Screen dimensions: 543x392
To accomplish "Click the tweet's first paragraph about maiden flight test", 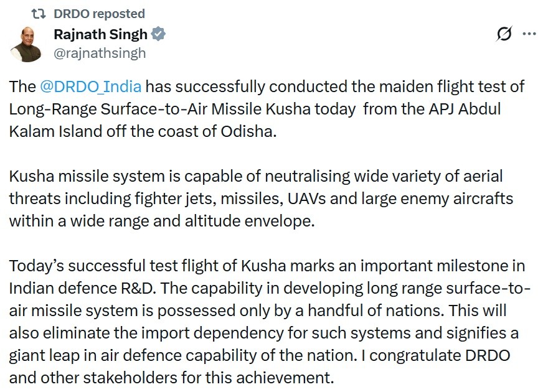I will coord(267,109).
